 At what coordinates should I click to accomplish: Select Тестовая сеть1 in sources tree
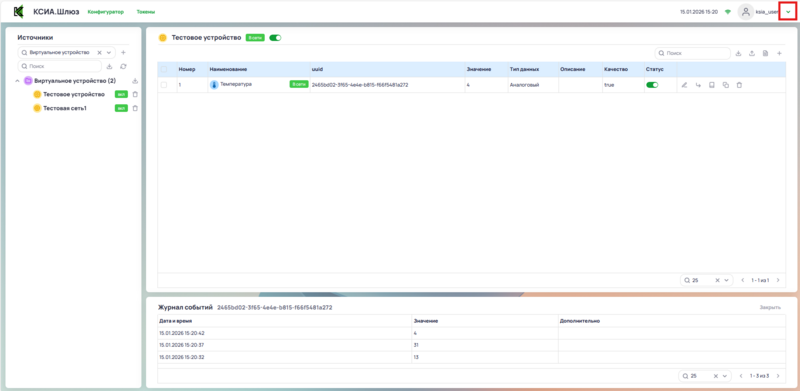(x=65, y=108)
